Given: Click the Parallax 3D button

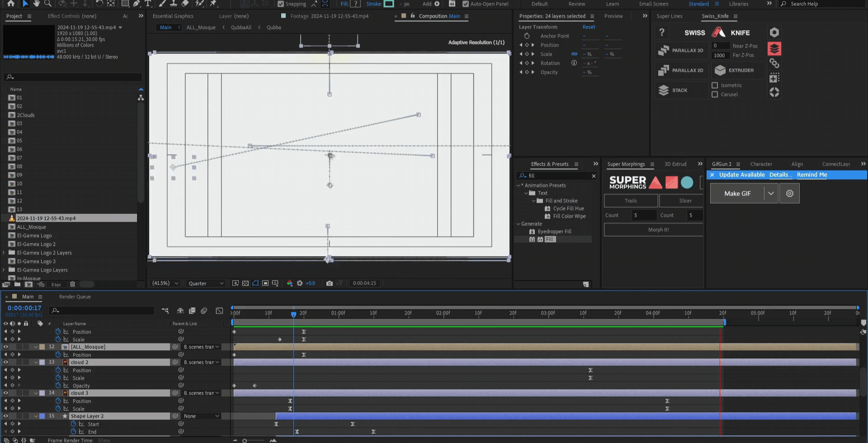Looking at the screenshot, I should pos(681,50).
